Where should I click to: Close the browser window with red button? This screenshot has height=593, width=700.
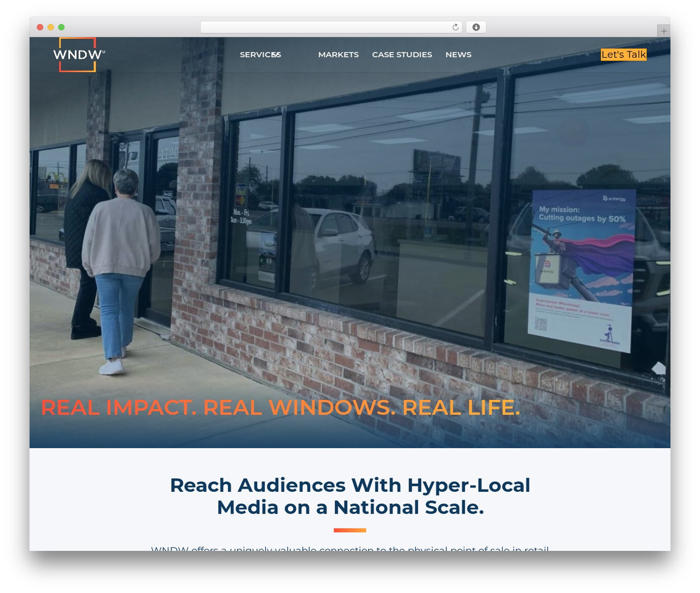[40, 27]
